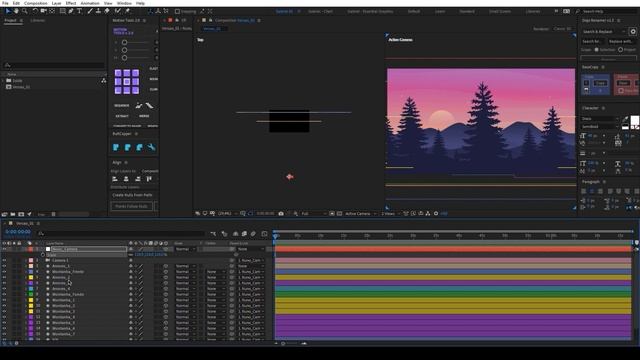Click the first blue ButtCapper icon
640x360 pixels.
[116, 147]
